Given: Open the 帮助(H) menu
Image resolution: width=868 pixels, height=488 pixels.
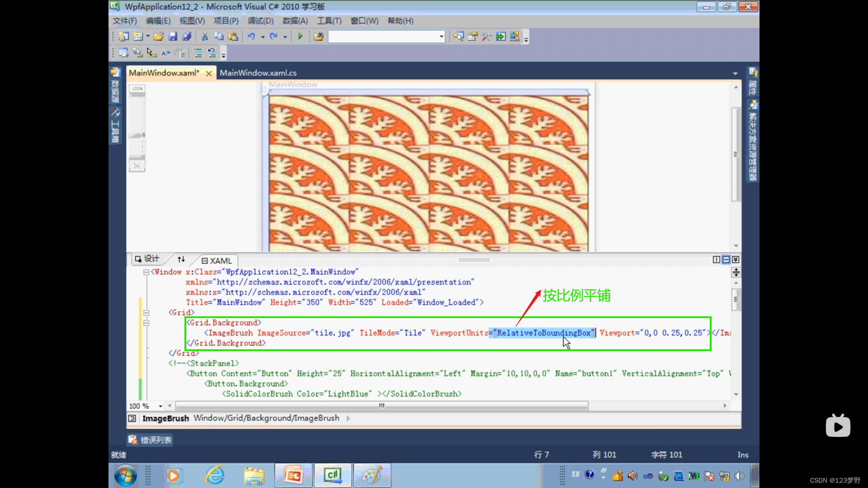Looking at the screenshot, I should pyautogui.click(x=401, y=21).
